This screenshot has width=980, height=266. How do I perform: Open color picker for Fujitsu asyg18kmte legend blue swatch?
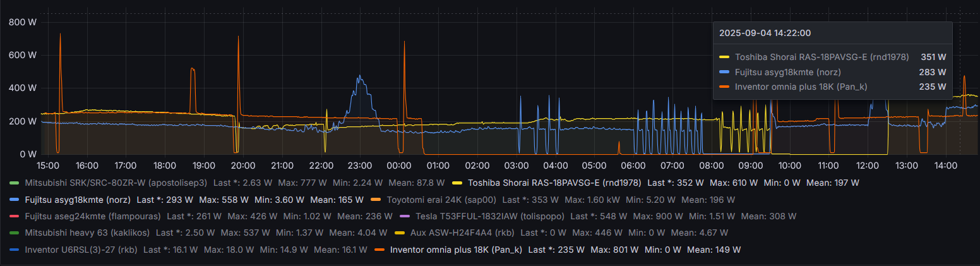pos(15,200)
